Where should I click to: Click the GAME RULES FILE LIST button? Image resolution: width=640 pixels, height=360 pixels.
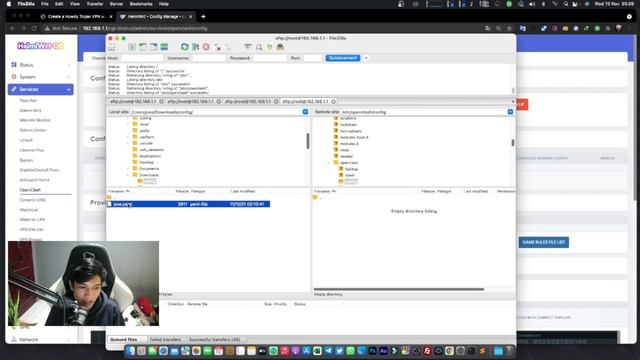(544, 242)
